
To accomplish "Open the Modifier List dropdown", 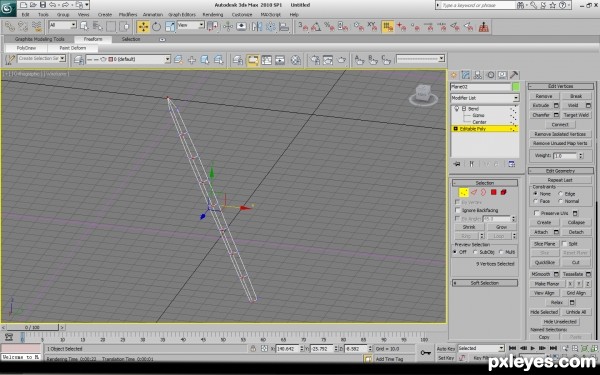I will click(484, 98).
